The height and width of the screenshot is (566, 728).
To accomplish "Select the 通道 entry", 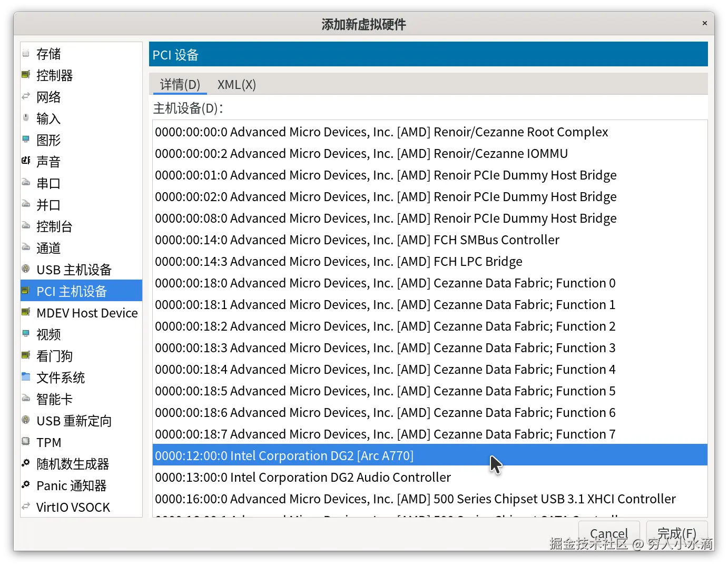I will 81,248.
